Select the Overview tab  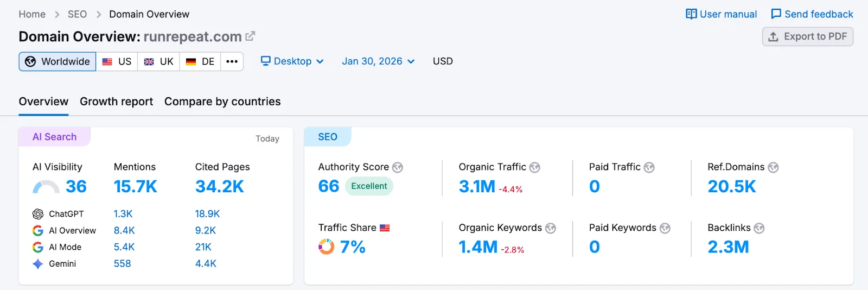tap(43, 102)
